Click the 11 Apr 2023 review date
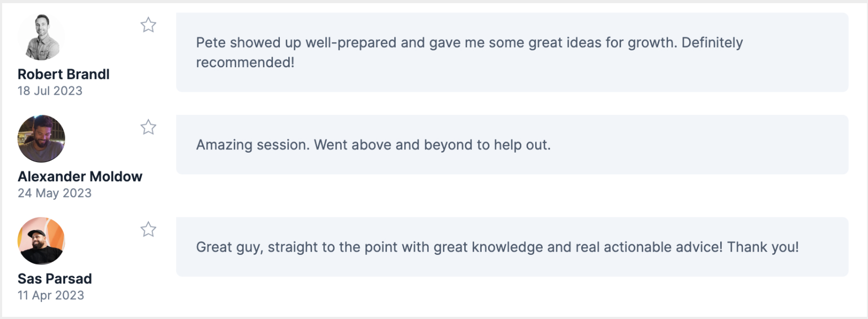Screen dimensions: 868x319 pos(51,295)
